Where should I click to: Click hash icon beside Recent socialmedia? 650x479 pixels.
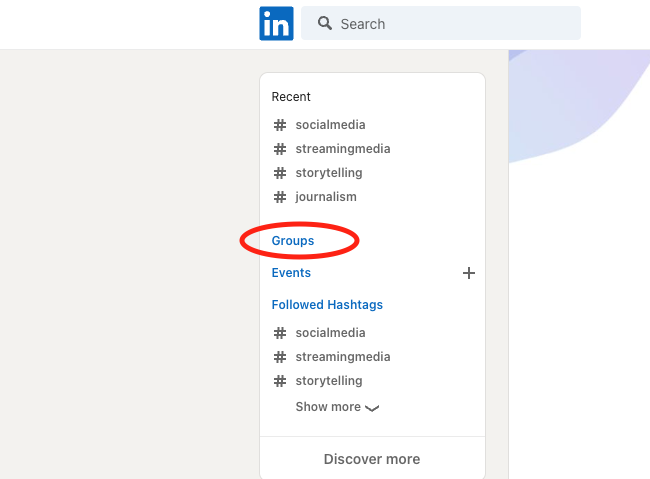tap(280, 125)
